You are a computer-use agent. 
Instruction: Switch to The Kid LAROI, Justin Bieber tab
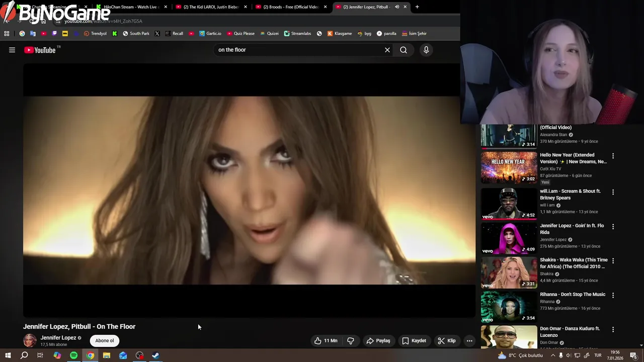(211, 7)
